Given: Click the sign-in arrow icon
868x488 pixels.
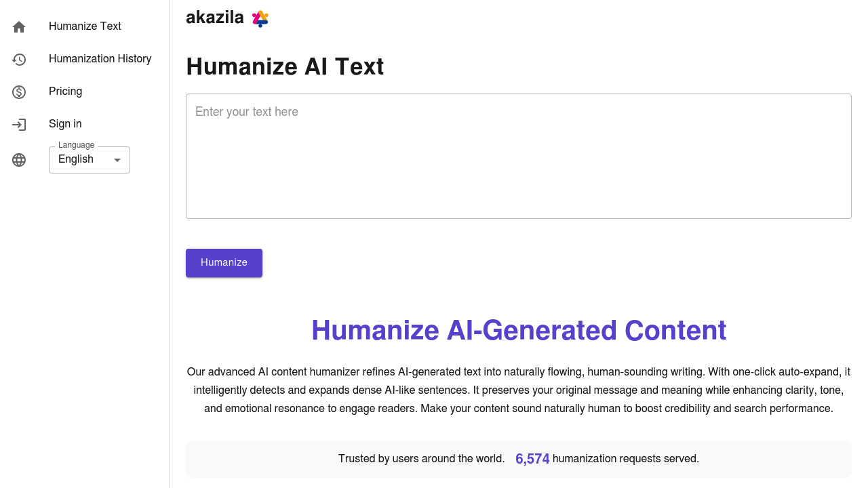Looking at the screenshot, I should coord(19,124).
